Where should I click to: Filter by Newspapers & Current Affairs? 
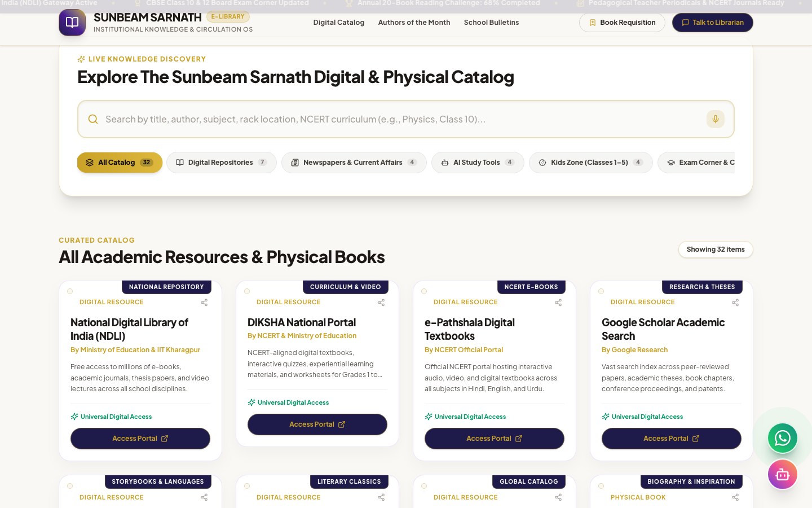pos(354,163)
